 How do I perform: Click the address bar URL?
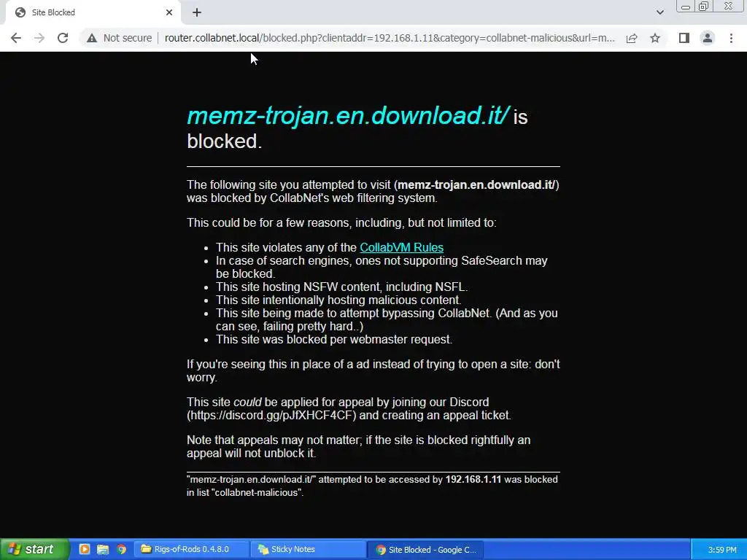[390, 38]
